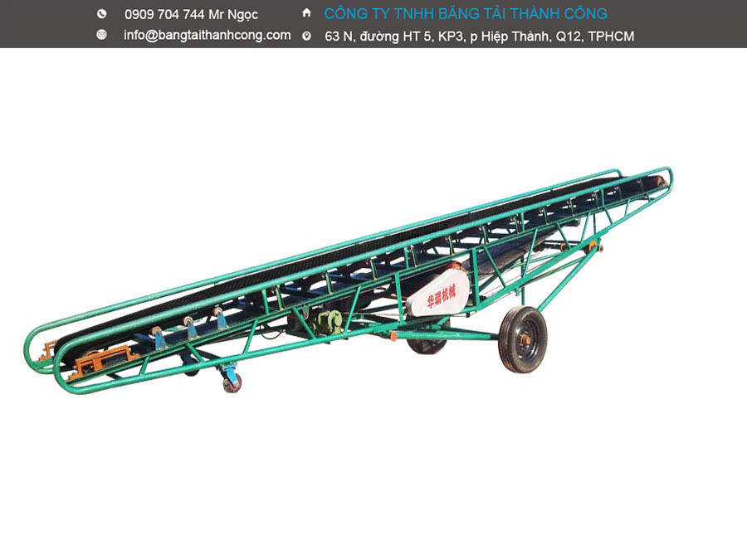Click the large black rubber wheel

[x=522, y=339]
